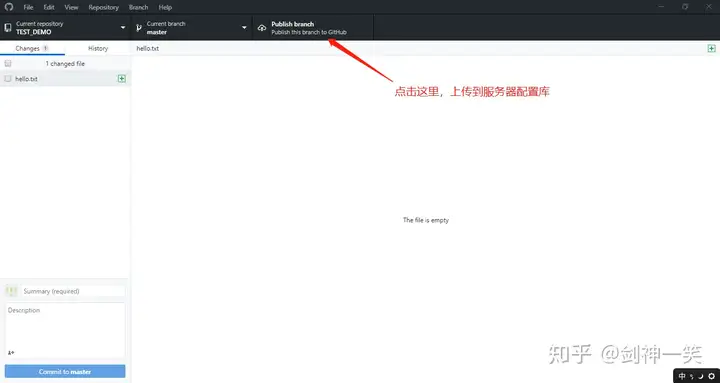Screen dimensions: 720x383
Task: Open the File menu
Action: tap(28, 7)
